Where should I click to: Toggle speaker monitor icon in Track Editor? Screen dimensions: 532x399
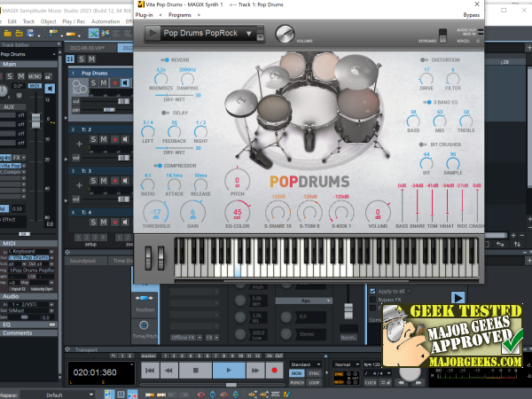tap(50, 89)
